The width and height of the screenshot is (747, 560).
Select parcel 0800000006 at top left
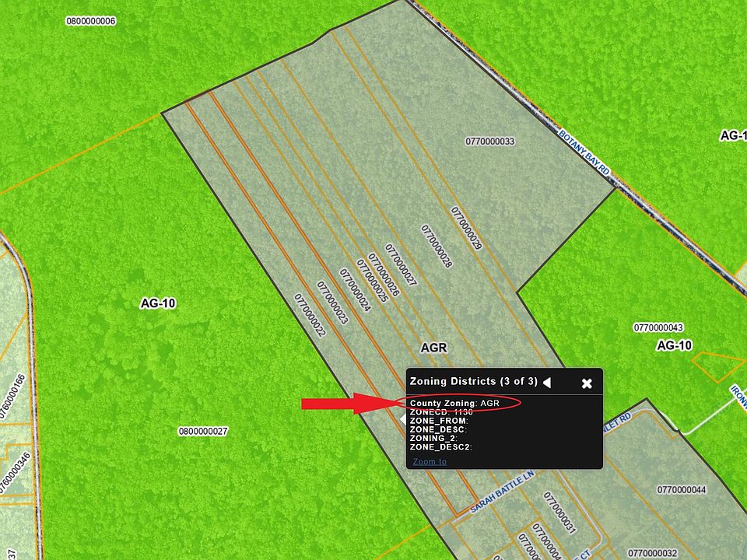click(90, 21)
